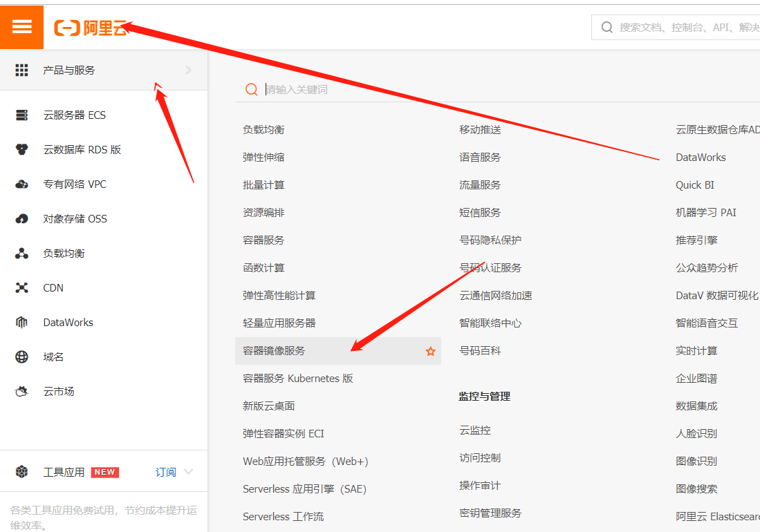Click the DataWorks sidebar icon

(x=22, y=323)
